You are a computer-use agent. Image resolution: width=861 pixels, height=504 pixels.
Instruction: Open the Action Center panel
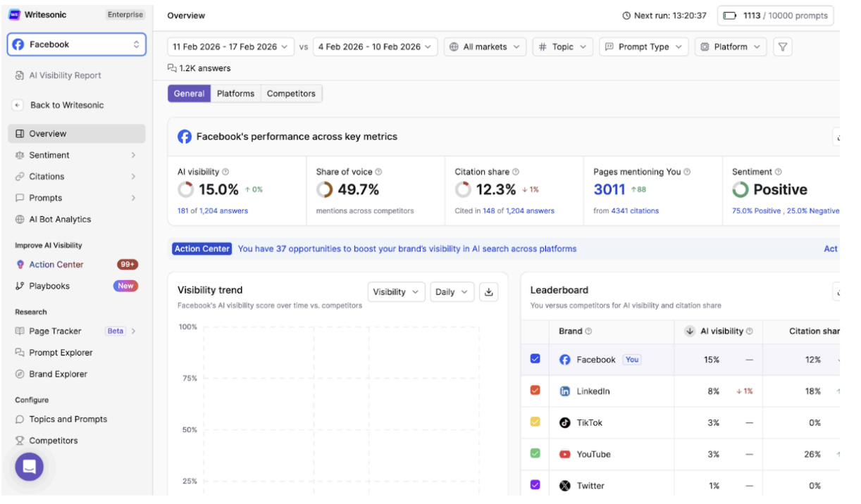53,264
